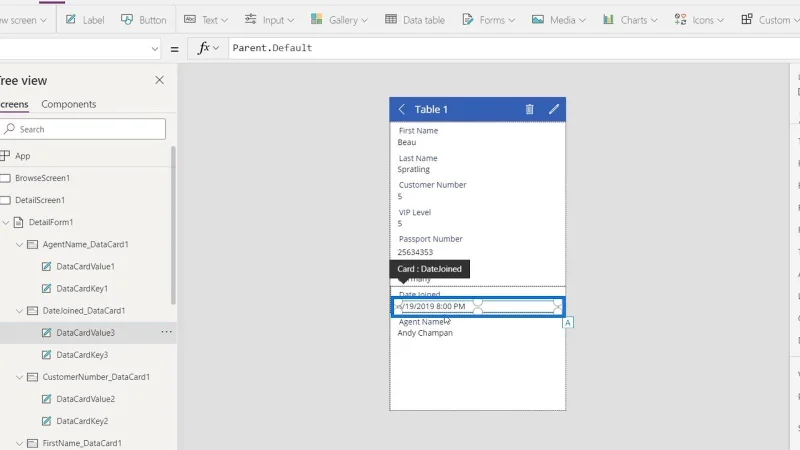Insert a Label control
The width and height of the screenshot is (800, 450).
85,20
